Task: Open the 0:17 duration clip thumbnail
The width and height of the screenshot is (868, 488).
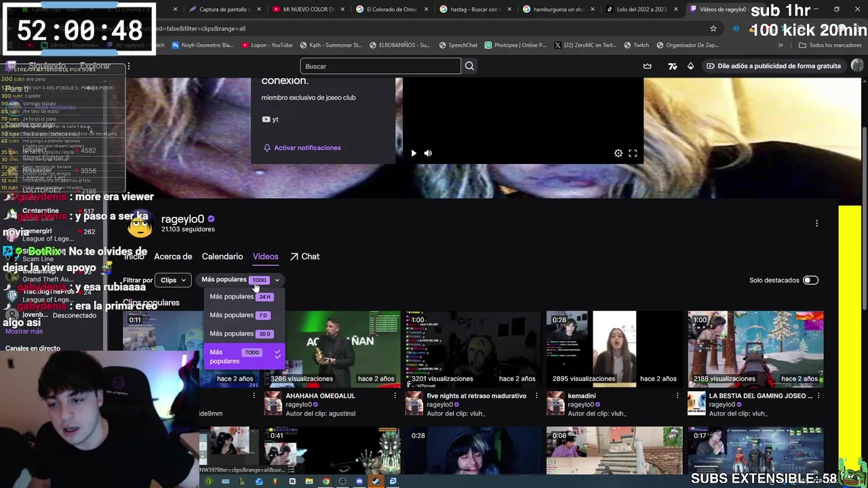Action: (755, 451)
